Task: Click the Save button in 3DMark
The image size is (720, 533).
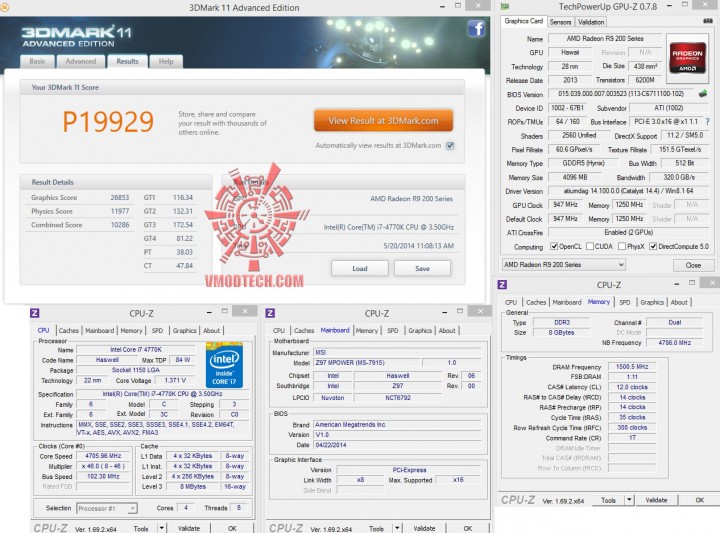Action: [422, 268]
